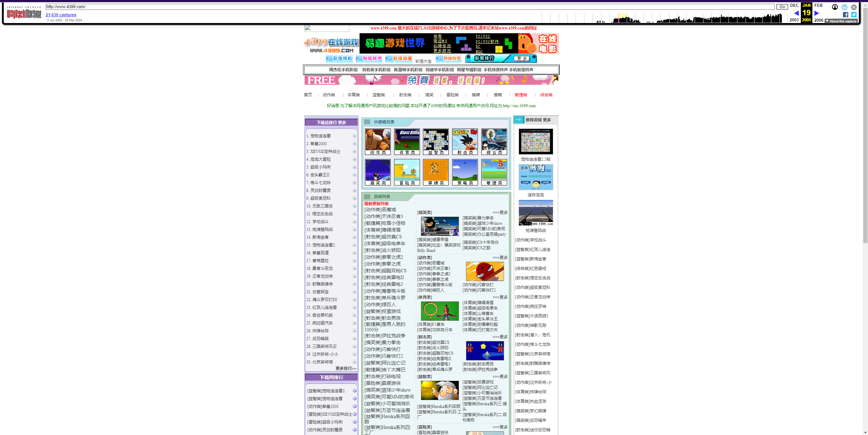868x435 pixels.
Task: Go to the previous capture arrow
Action: pos(796,13)
